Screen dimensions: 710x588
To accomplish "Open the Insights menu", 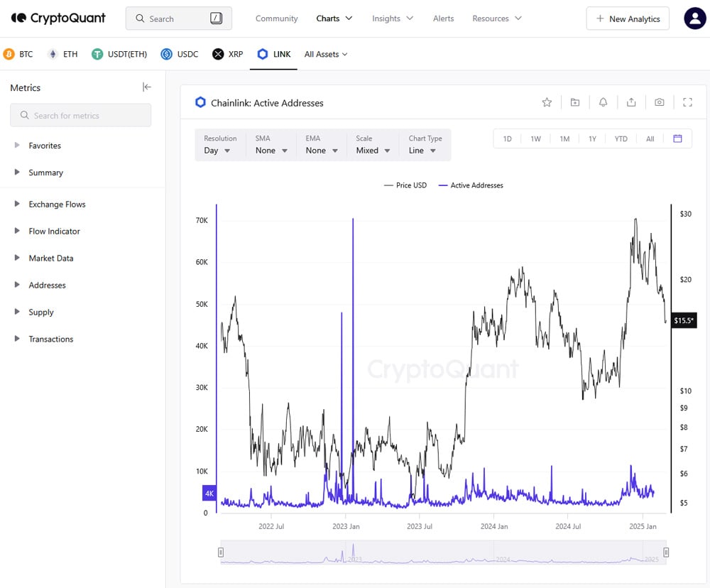I will pos(392,18).
